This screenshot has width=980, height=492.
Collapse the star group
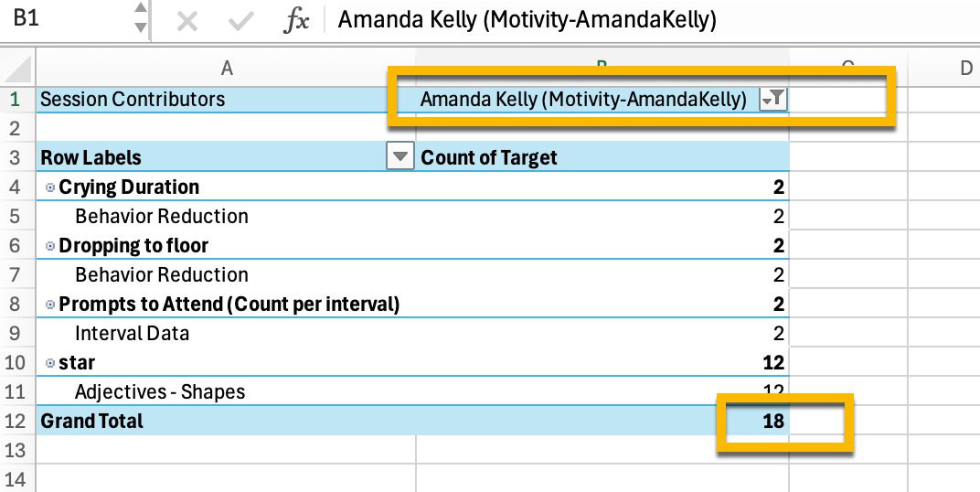[x=50, y=362]
